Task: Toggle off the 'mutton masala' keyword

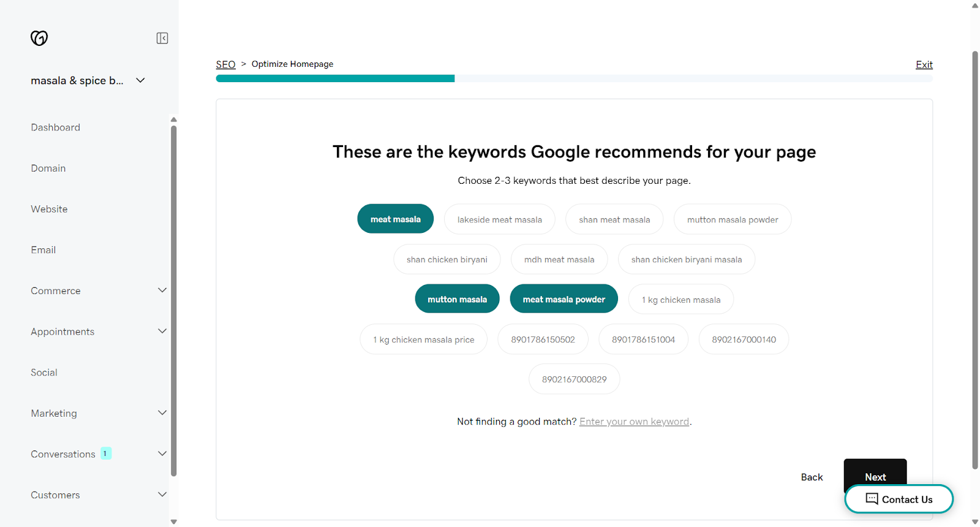Action: coord(457,300)
